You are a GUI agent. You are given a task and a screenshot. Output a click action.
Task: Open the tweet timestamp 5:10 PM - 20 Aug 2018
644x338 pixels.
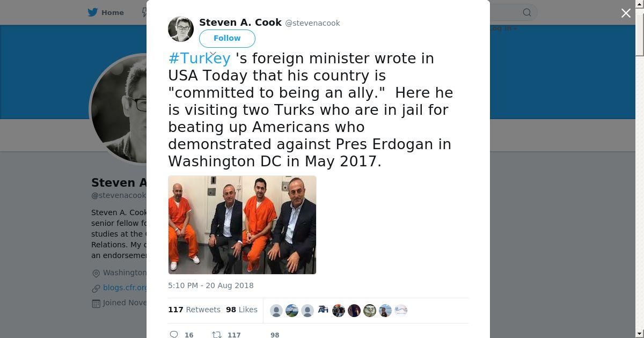211,285
